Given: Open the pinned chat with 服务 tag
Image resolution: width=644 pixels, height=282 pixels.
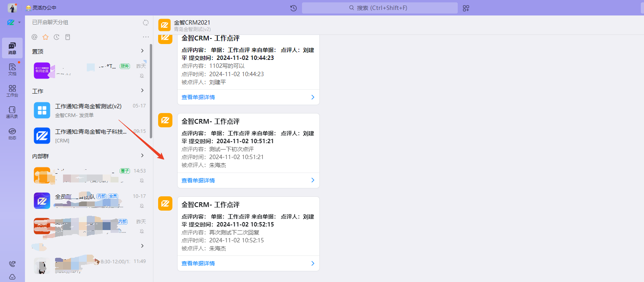Looking at the screenshot, I should point(89,71).
